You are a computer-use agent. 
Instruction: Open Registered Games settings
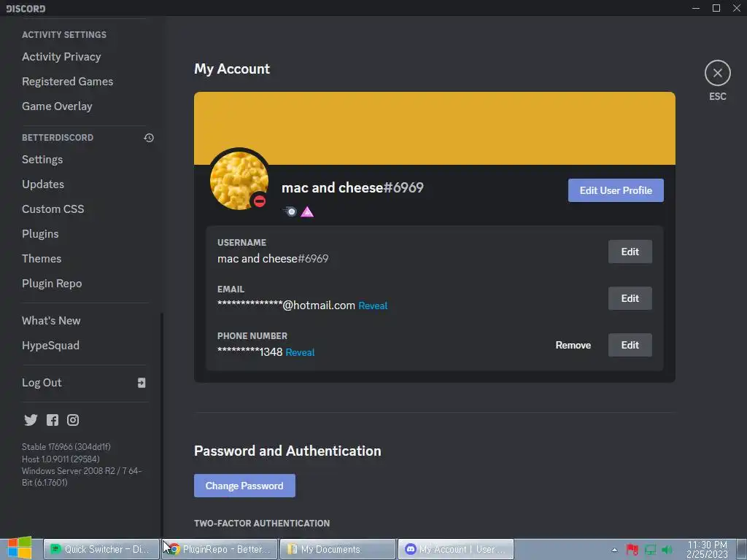pos(68,82)
